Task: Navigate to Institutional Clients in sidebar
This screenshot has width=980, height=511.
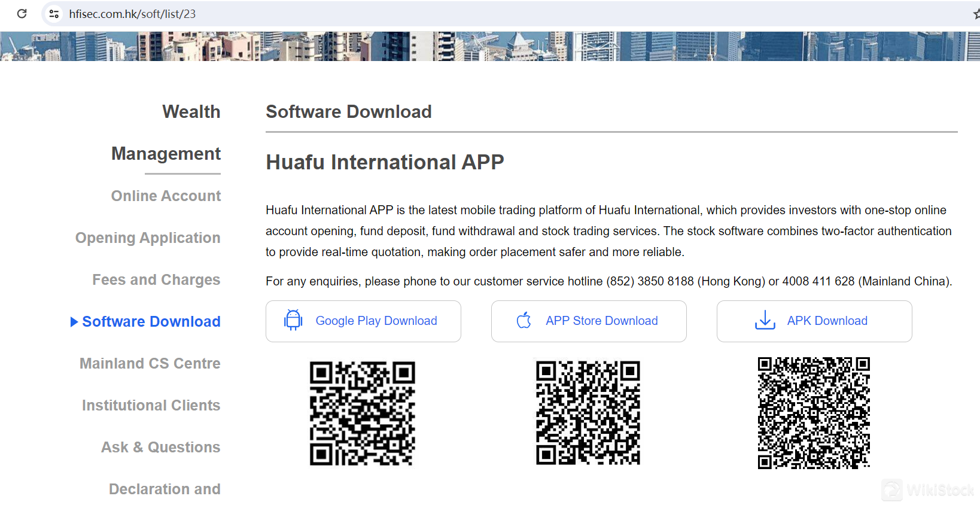Action: point(151,406)
